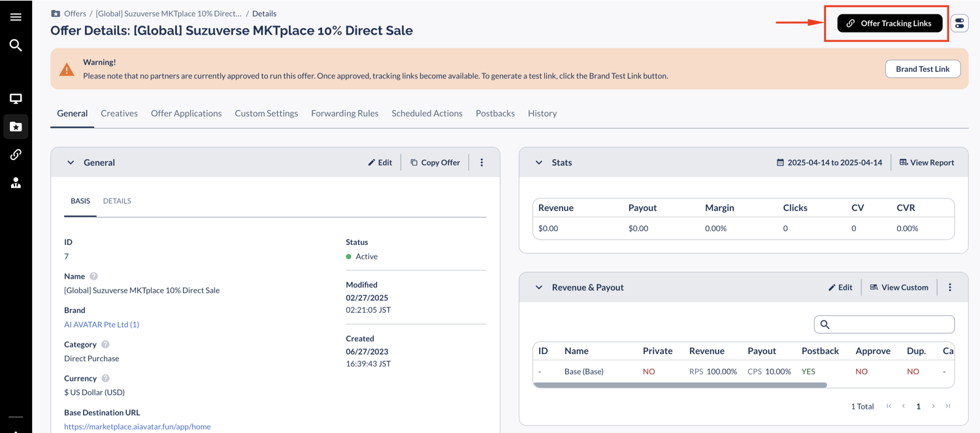Open the Forwarding Rules tab
Viewport: 980px width, 433px height.
(345, 114)
